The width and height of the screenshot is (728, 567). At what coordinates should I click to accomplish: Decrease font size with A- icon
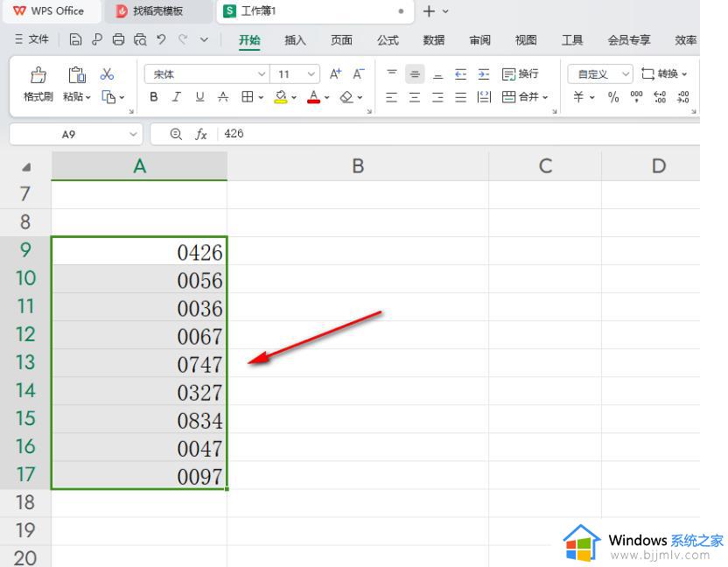359,73
